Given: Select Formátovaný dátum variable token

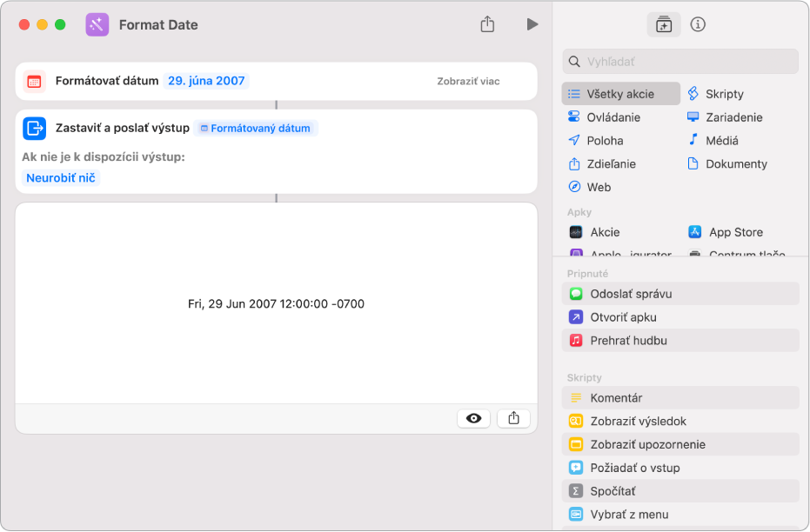Looking at the screenshot, I should (256, 128).
